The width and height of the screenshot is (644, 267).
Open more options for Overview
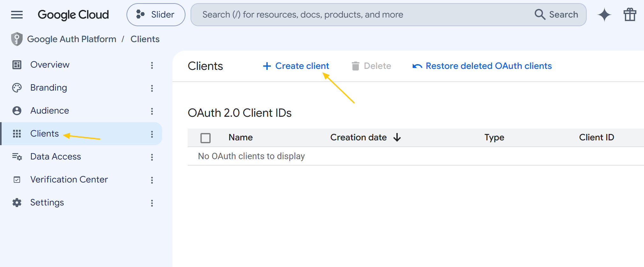click(152, 65)
